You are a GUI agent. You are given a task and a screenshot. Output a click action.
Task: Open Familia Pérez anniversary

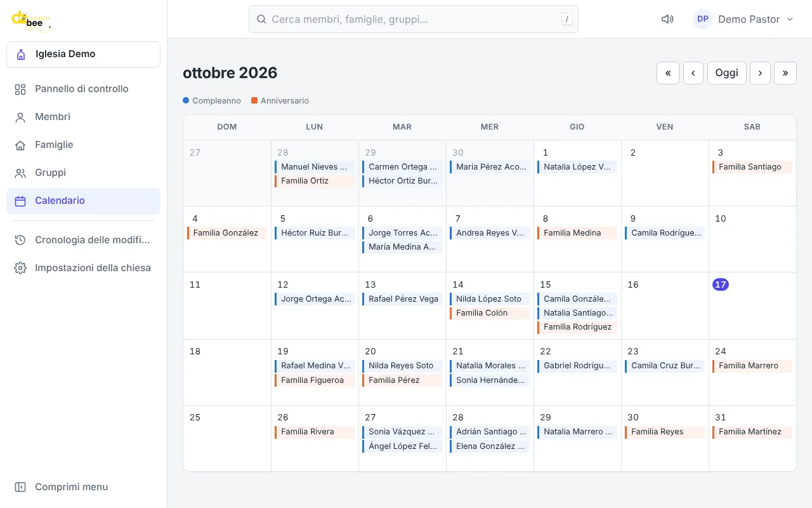402,380
